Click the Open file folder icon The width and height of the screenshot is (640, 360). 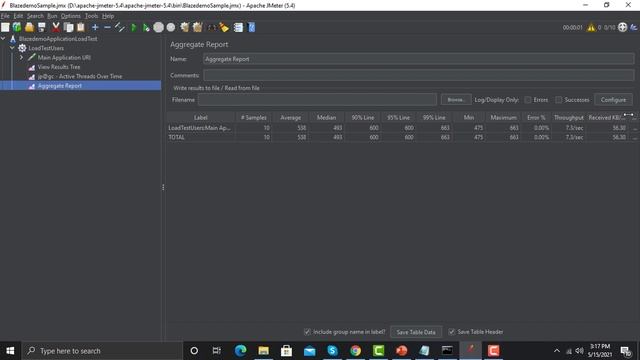(29, 27)
